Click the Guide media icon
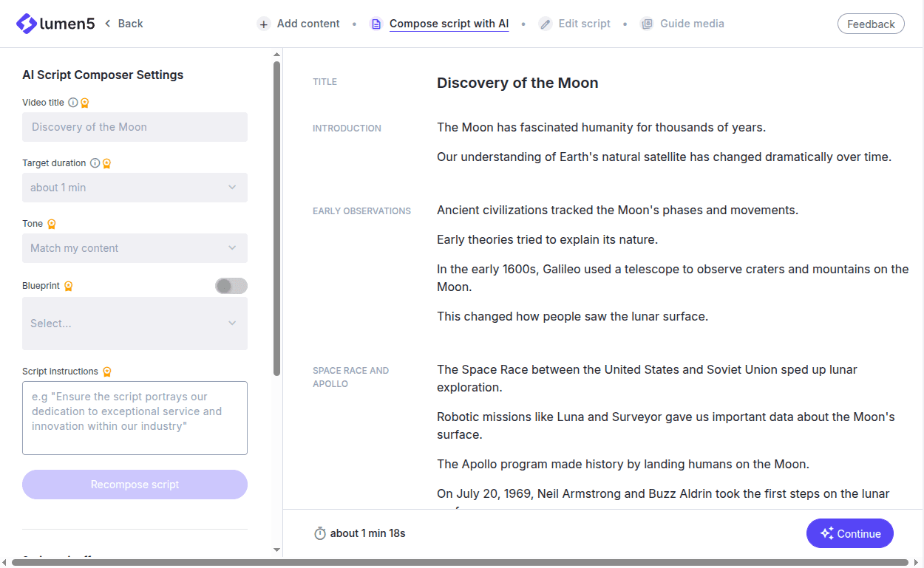 [647, 24]
